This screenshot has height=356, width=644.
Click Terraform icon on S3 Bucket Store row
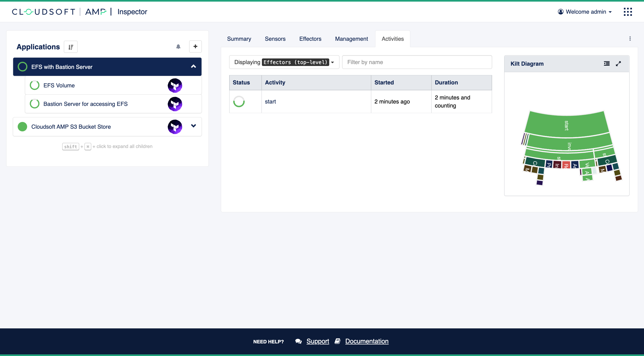pos(175,127)
